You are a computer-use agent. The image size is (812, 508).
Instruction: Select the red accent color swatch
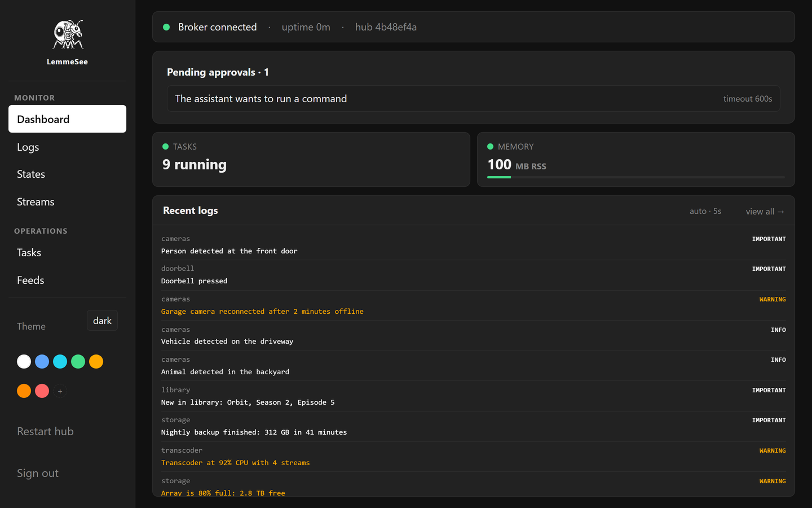click(42, 391)
